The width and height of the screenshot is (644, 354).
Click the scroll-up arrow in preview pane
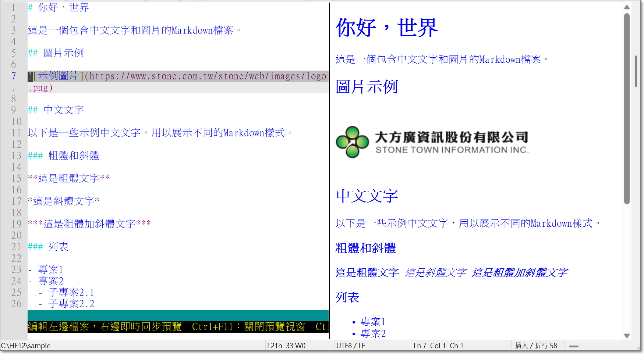tap(627, 7)
